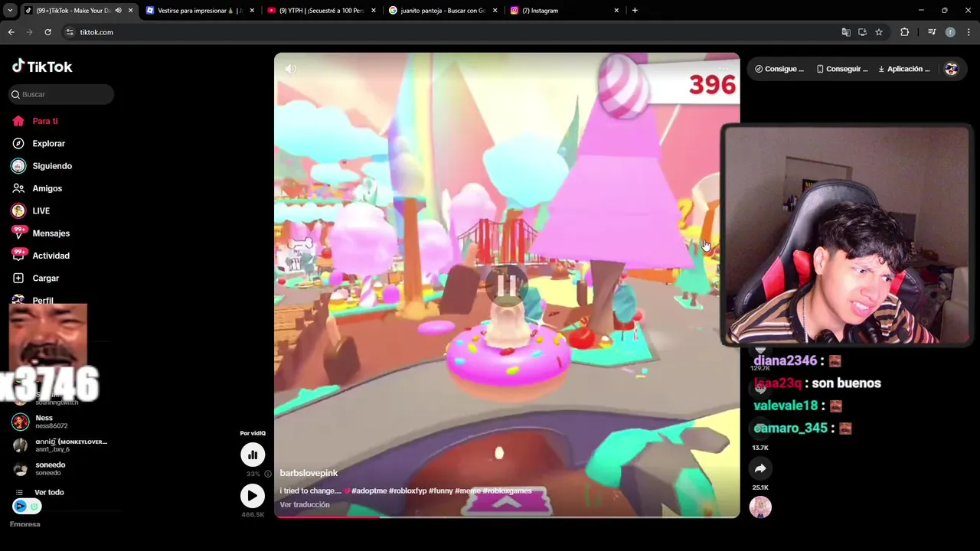Switch to juanito pantoja Google tab
The height and width of the screenshot is (551, 980).
(443, 11)
